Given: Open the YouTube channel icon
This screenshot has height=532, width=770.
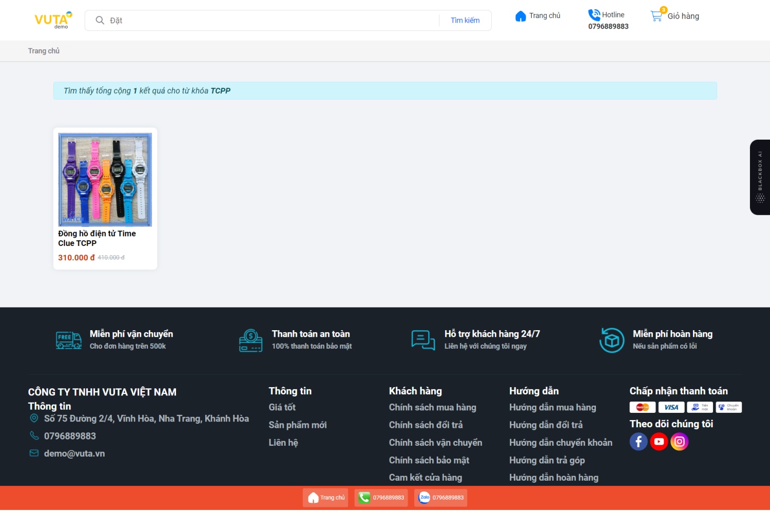Looking at the screenshot, I should [659, 442].
